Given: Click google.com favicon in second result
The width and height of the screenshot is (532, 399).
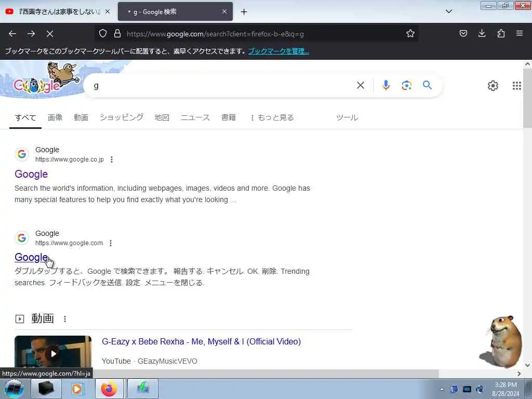Looking at the screenshot, I should pos(22,238).
